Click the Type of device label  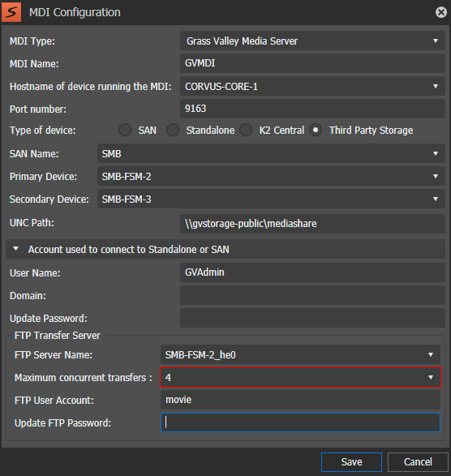(x=42, y=131)
